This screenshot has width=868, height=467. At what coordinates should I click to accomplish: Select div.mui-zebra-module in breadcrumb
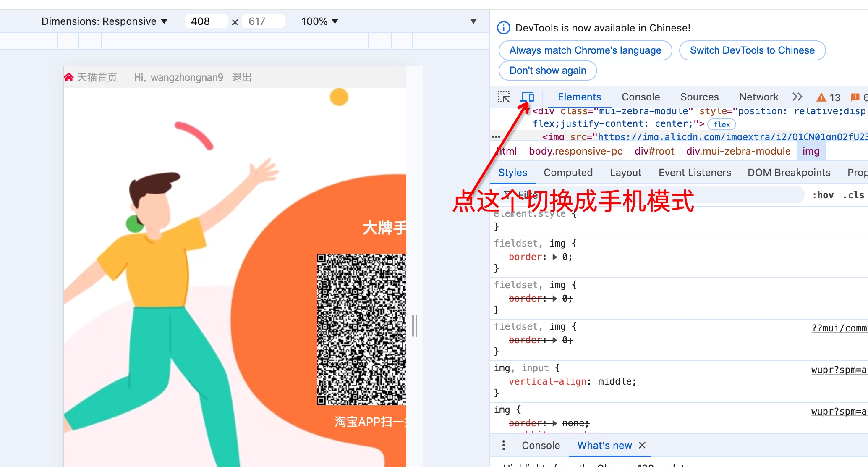pyautogui.click(x=738, y=151)
